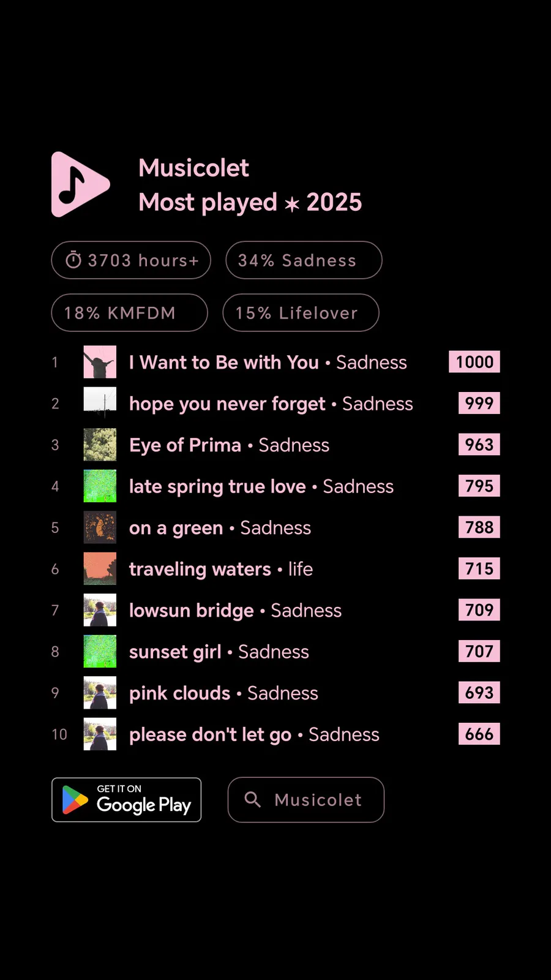Click the 666 play count badge
Viewport: 551px width, 980px height.
[479, 734]
